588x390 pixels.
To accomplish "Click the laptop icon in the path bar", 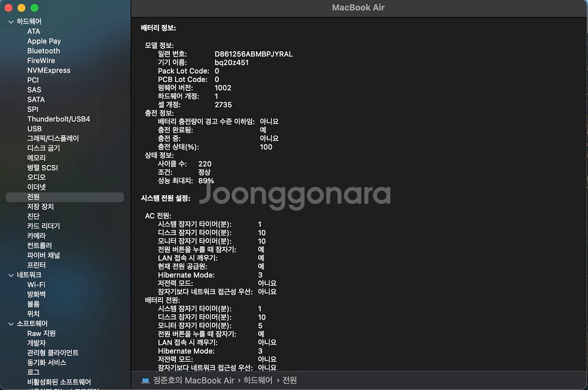I will coord(145,381).
